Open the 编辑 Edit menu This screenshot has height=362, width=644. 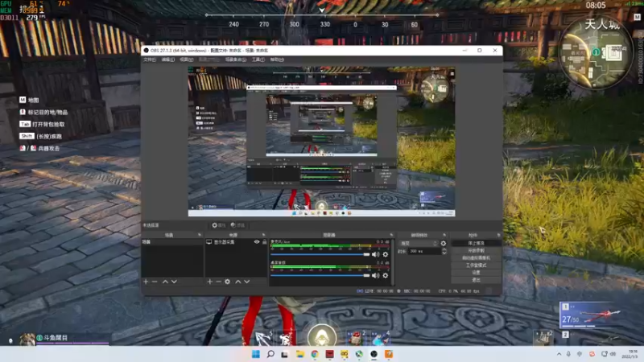coord(168,60)
